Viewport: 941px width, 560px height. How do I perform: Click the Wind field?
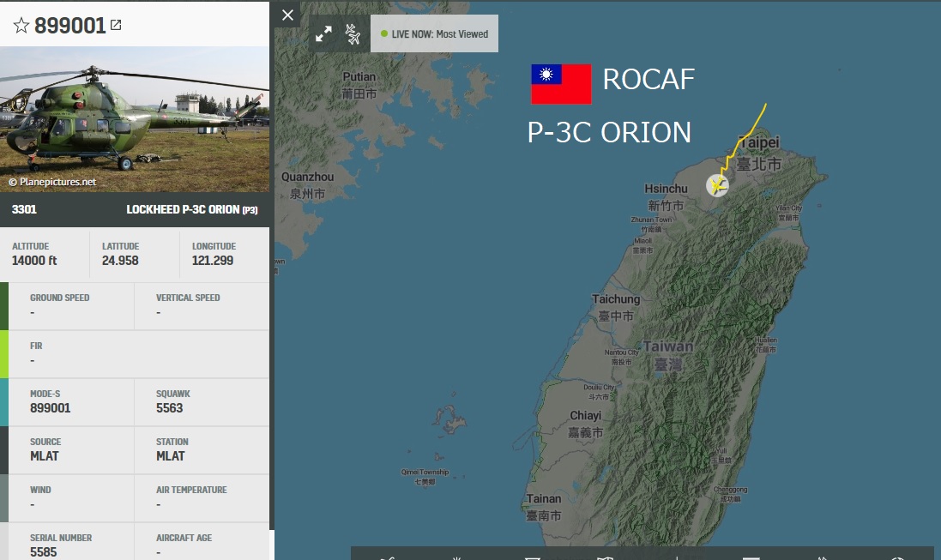(x=71, y=498)
